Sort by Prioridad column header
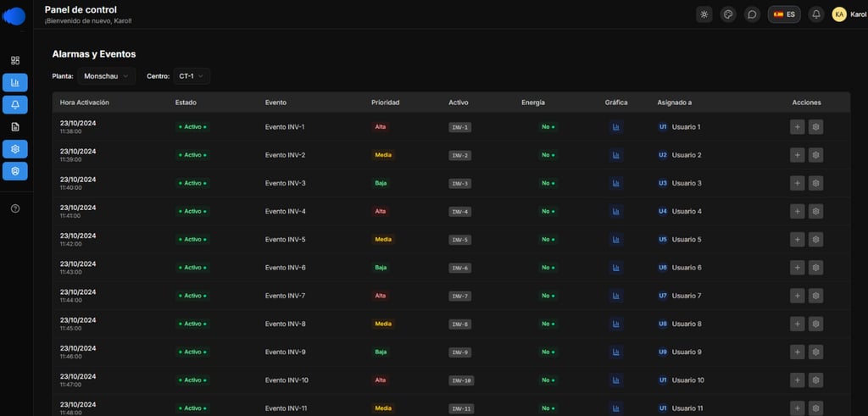 tap(386, 103)
